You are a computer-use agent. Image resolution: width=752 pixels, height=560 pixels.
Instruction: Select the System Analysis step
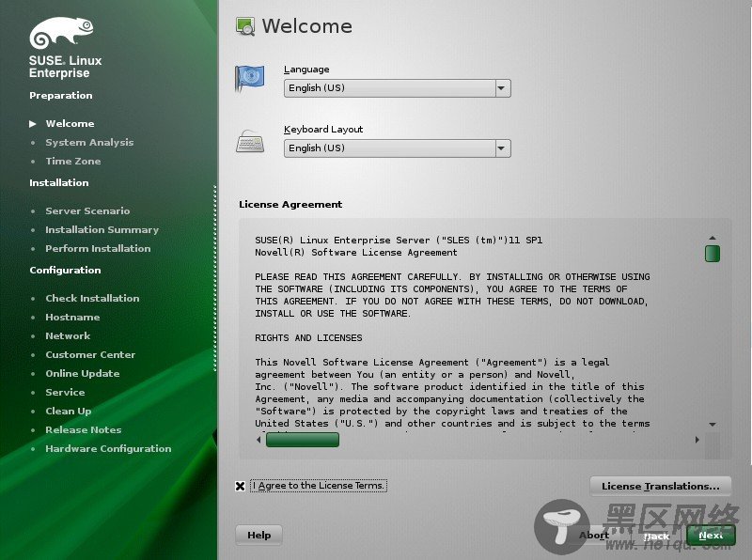[x=89, y=143]
